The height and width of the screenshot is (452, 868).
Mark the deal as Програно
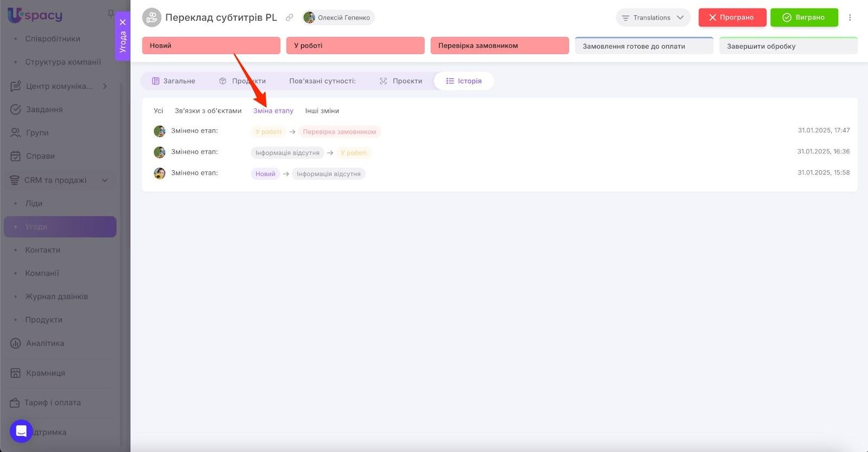tap(732, 17)
